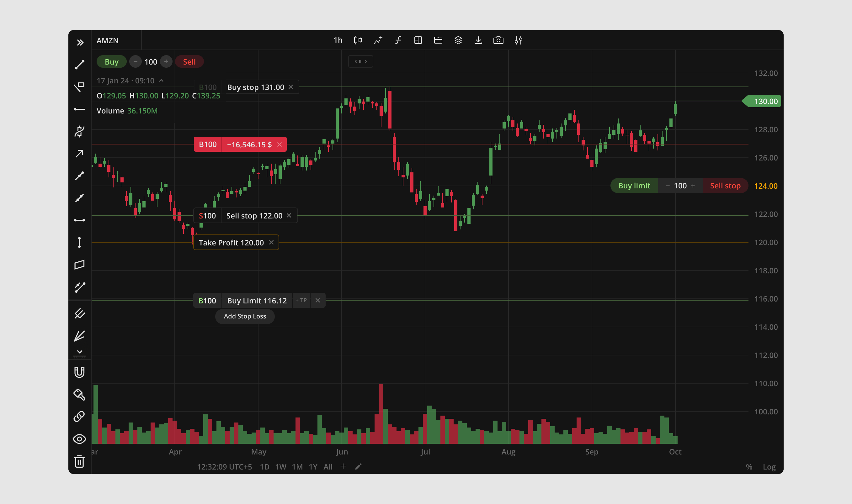Click the green Buy button

click(x=111, y=62)
